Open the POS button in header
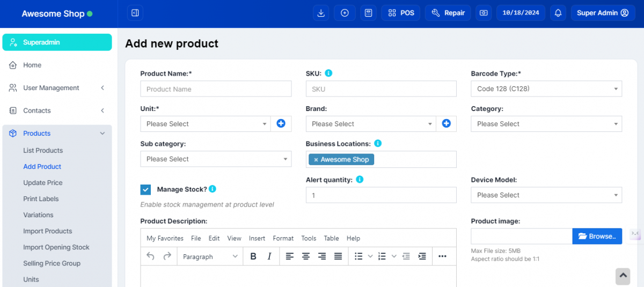The height and width of the screenshot is (287, 644). (x=401, y=13)
